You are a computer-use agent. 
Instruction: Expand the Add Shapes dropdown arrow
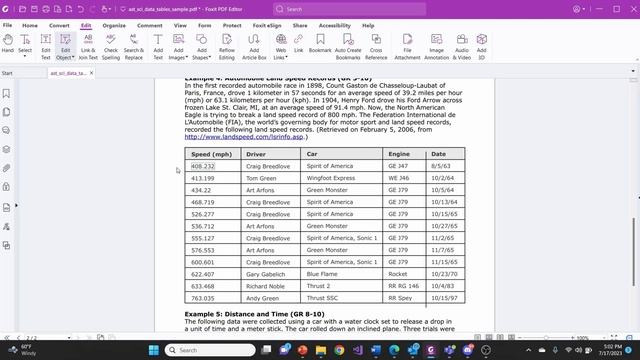(x=210, y=58)
